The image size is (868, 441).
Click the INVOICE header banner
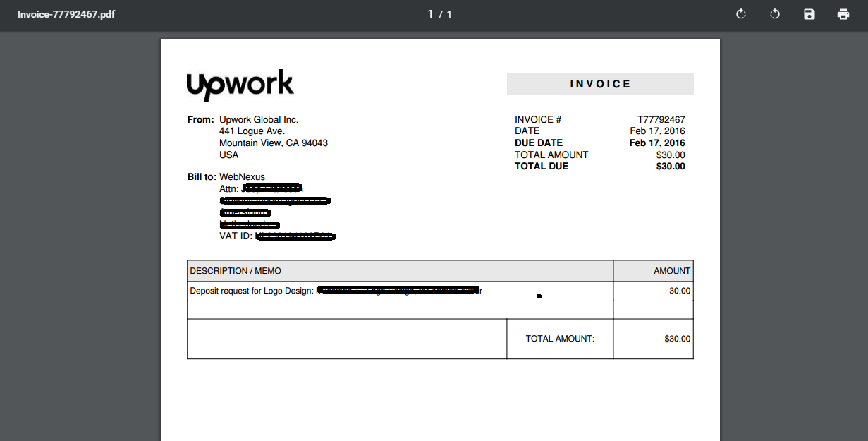point(600,84)
